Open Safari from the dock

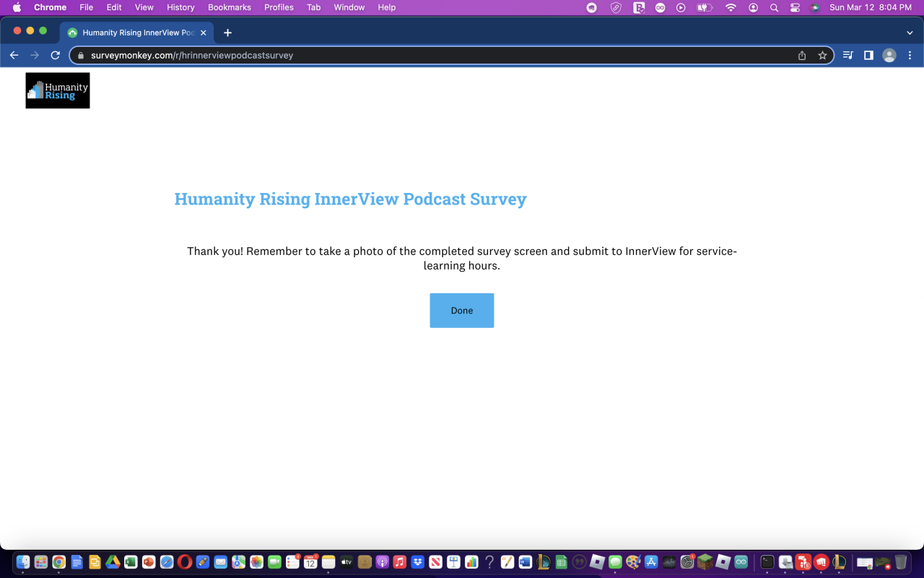(167, 562)
